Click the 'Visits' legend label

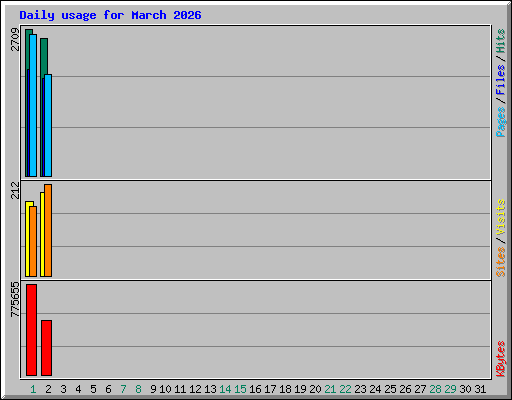tap(501, 217)
